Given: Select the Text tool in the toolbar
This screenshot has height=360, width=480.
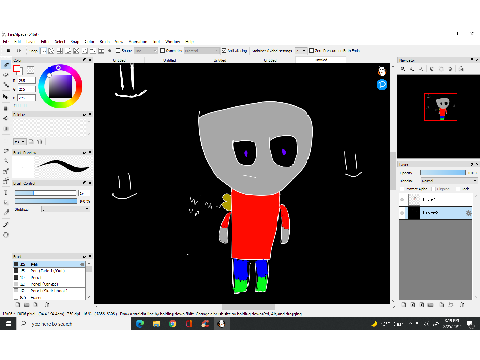Looking at the screenshot, I should pyautogui.click(x=6, y=193).
